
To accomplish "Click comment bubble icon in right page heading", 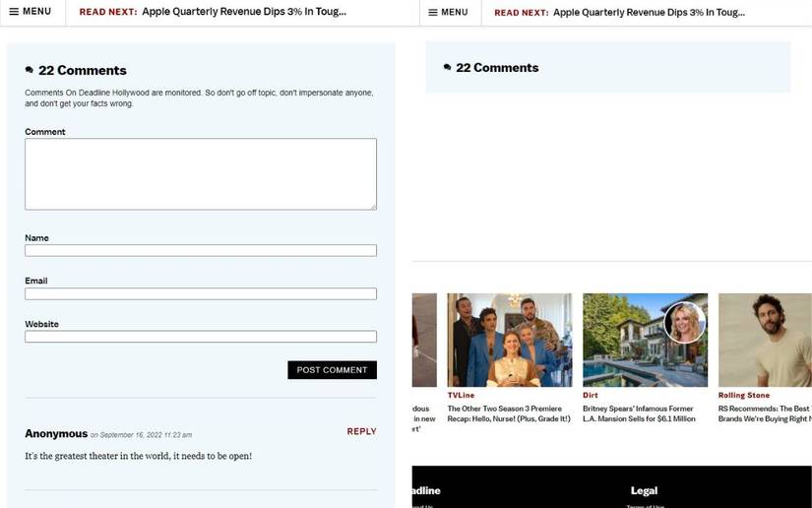I will (448, 67).
